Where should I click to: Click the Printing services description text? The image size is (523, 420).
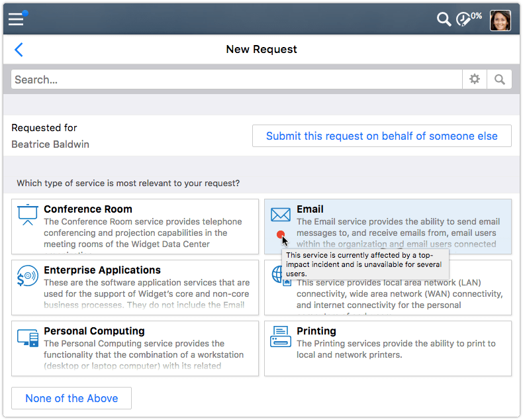point(396,349)
